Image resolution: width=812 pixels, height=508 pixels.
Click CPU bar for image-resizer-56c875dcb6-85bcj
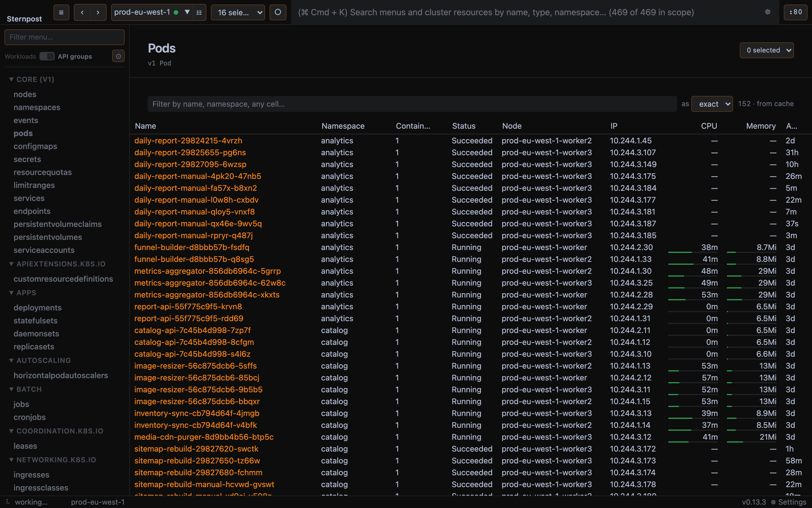click(x=693, y=383)
